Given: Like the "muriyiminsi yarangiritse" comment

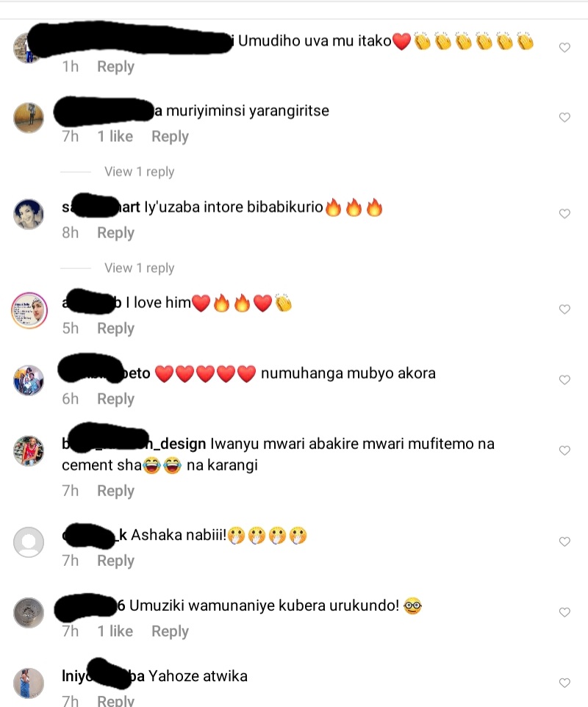Looking at the screenshot, I should point(564,118).
